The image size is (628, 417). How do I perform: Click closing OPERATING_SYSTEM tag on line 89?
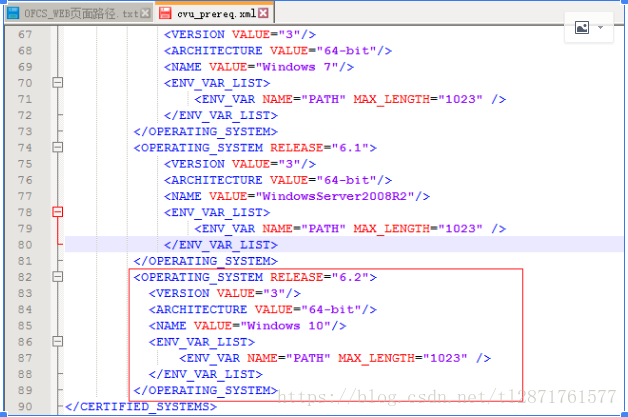click(x=205, y=391)
